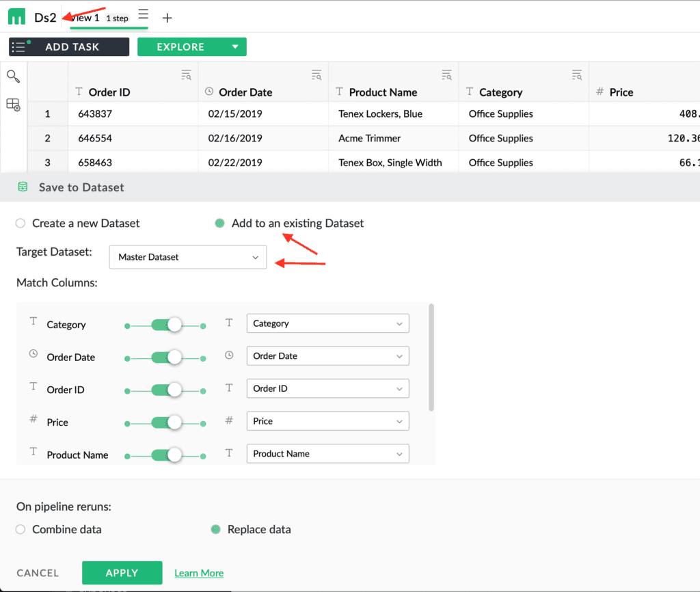Screen dimensions: 700x592
Task: Open Order ID column filter icon
Action: coord(186,75)
